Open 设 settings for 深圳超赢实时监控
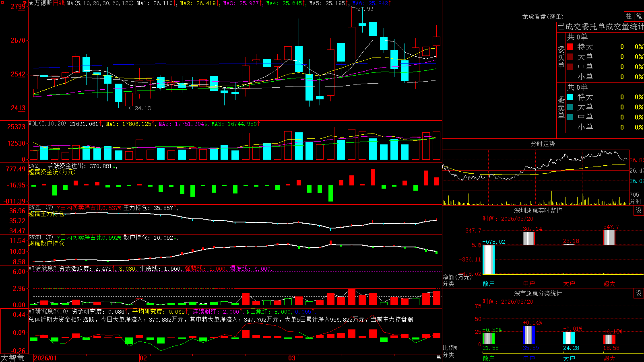 pos(639,210)
